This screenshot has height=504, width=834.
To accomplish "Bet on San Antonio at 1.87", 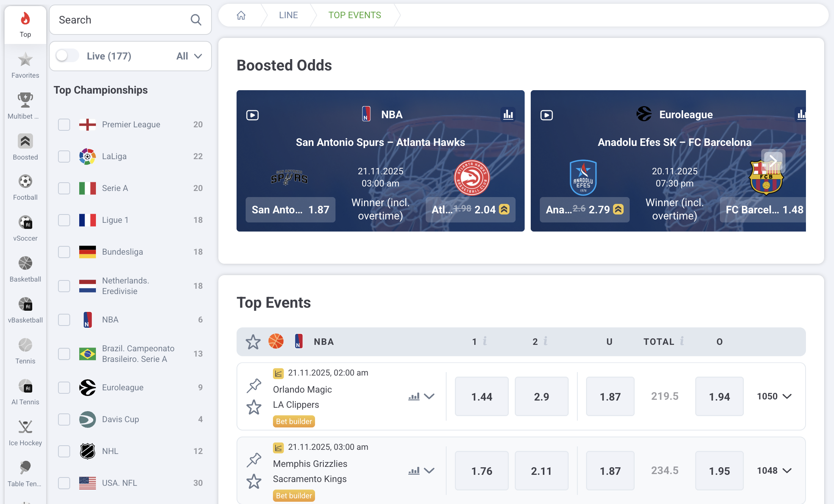I will pyautogui.click(x=290, y=210).
